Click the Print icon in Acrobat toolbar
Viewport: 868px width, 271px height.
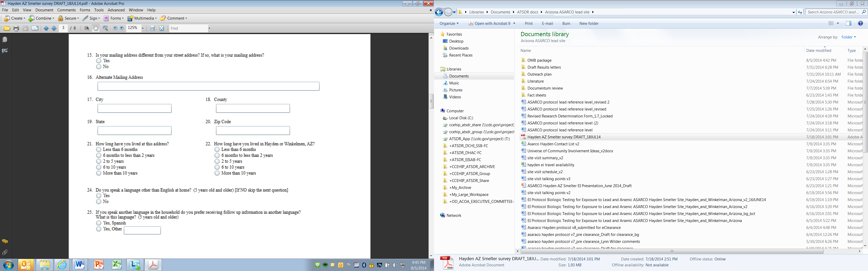[16, 28]
